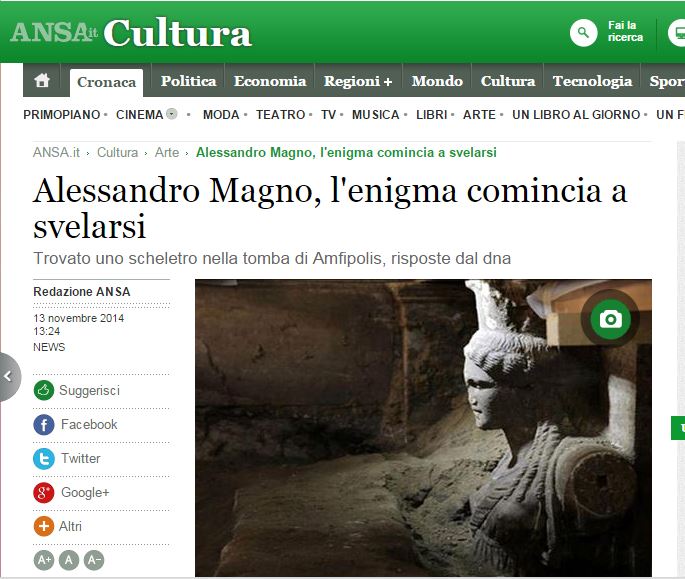
Task: Click the camera gallery icon on photo
Action: [610, 319]
